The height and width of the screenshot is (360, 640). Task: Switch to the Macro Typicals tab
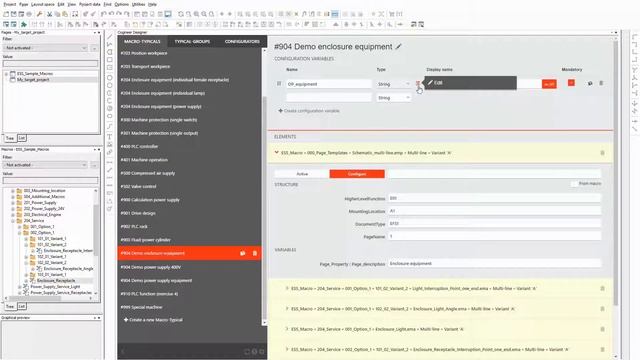point(142,41)
